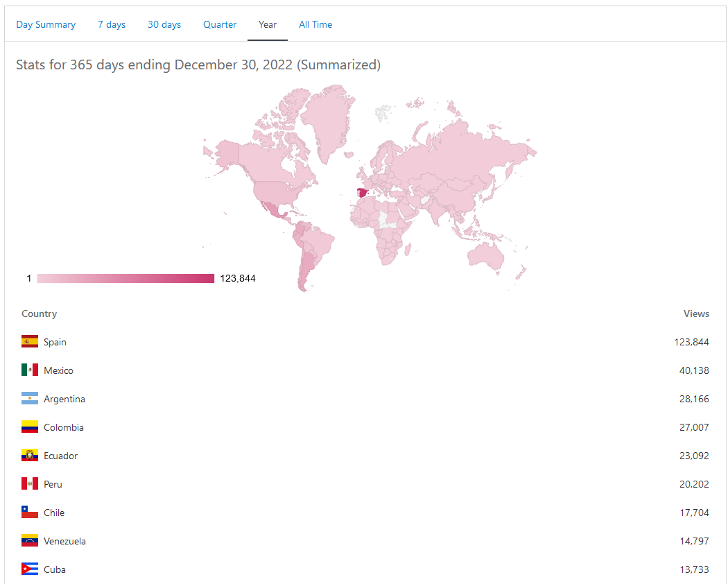Click the Peru flag icon

click(x=30, y=483)
